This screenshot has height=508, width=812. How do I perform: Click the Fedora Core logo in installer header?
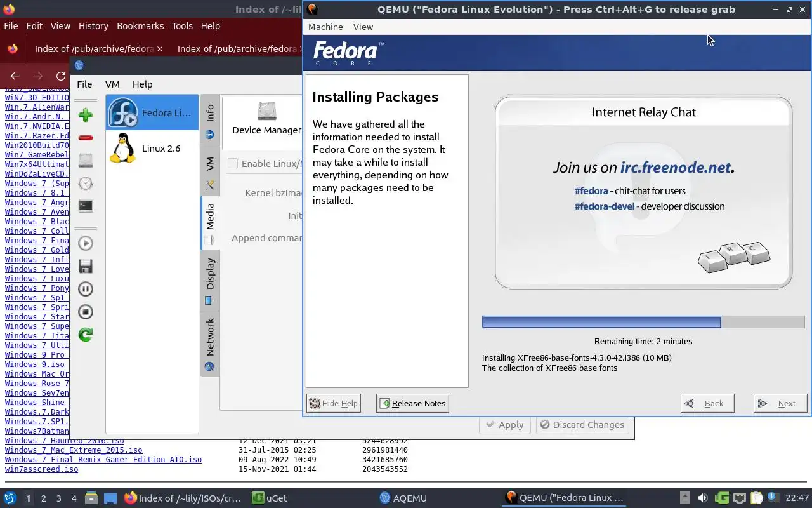pos(348,53)
